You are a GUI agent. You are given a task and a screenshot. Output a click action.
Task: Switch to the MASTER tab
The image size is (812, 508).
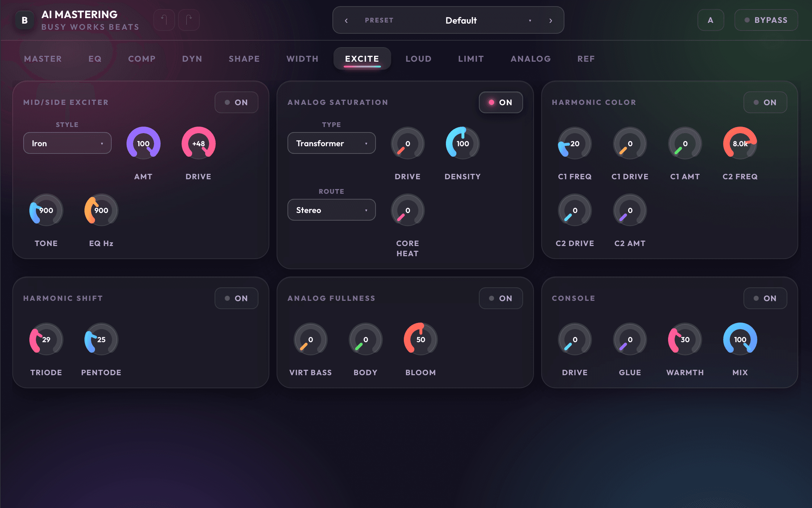[43, 59]
